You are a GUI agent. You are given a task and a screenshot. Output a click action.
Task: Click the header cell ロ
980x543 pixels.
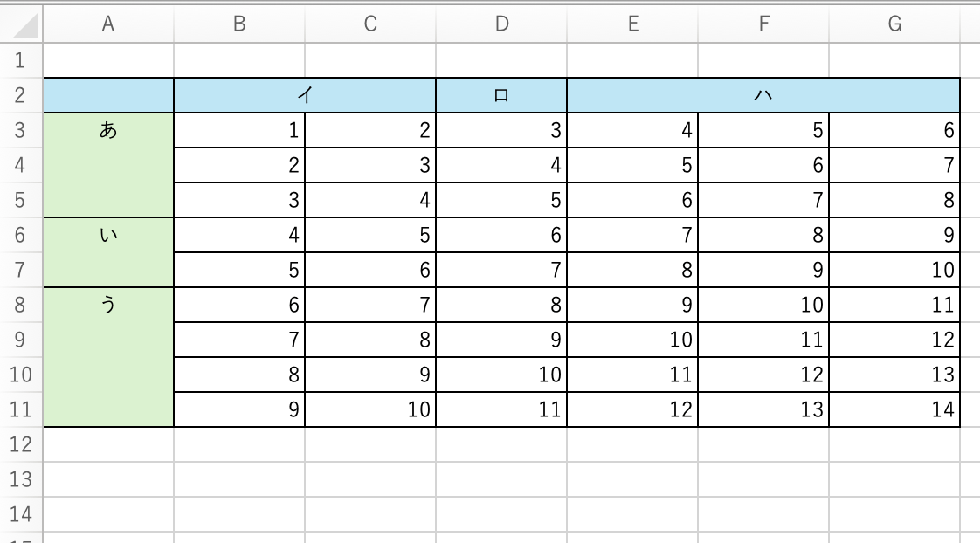pos(501,95)
